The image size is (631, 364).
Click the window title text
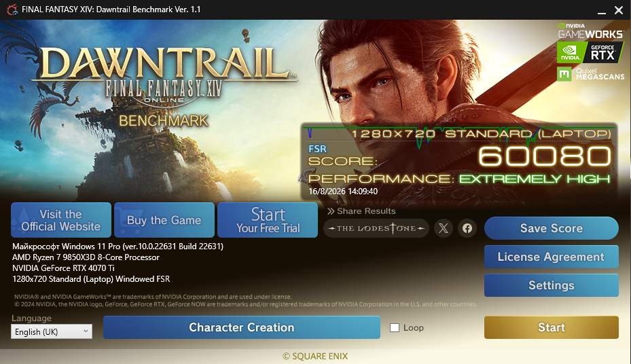point(111,10)
